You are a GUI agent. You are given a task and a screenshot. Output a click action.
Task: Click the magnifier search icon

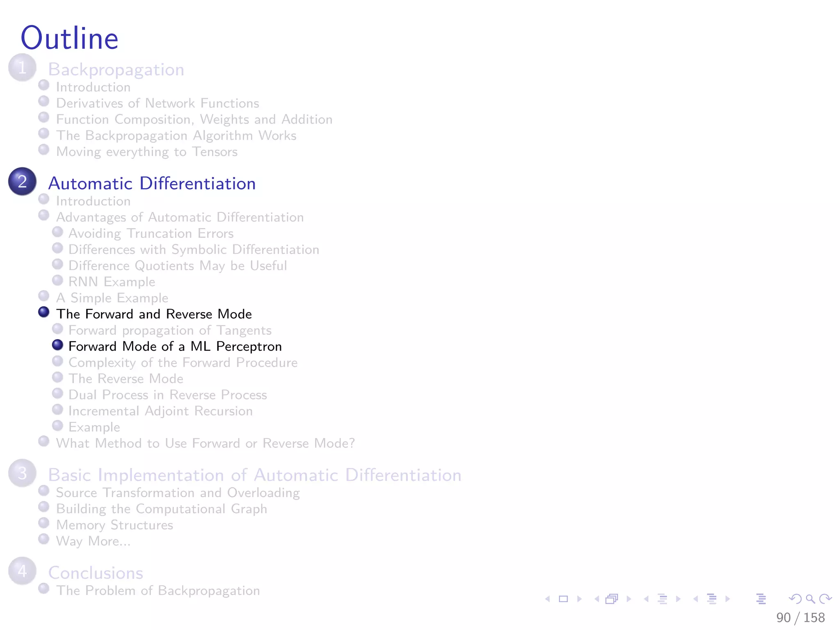(x=810, y=599)
